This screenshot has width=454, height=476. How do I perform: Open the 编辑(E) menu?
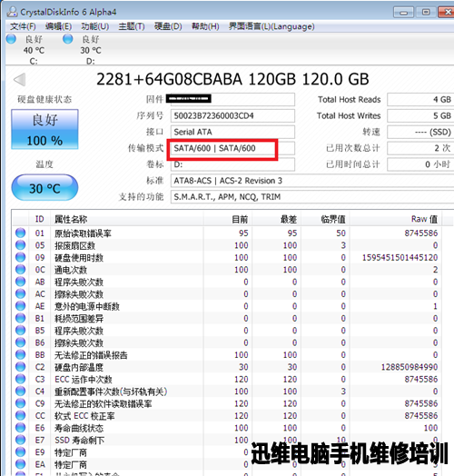click(x=58, y=26)
